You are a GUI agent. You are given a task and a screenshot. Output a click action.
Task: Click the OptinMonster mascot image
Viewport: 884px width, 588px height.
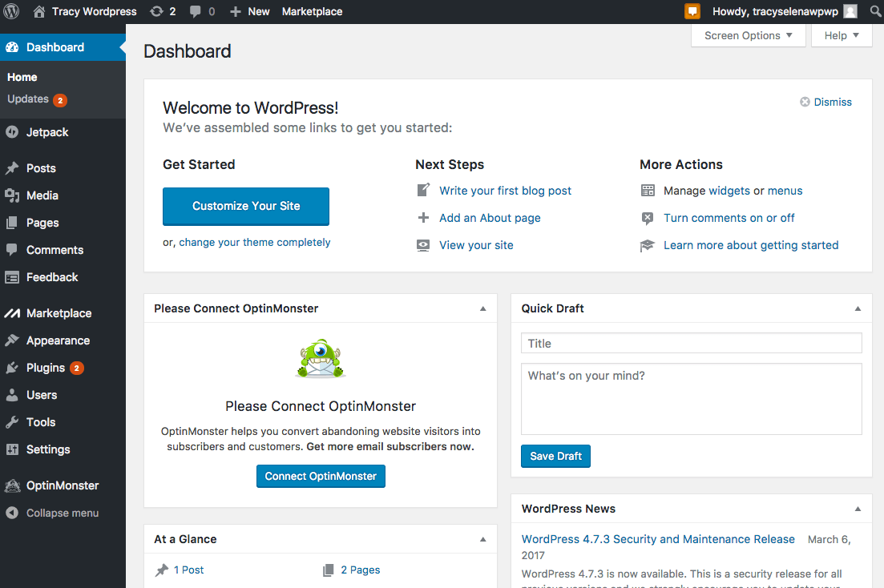point(321,359)
